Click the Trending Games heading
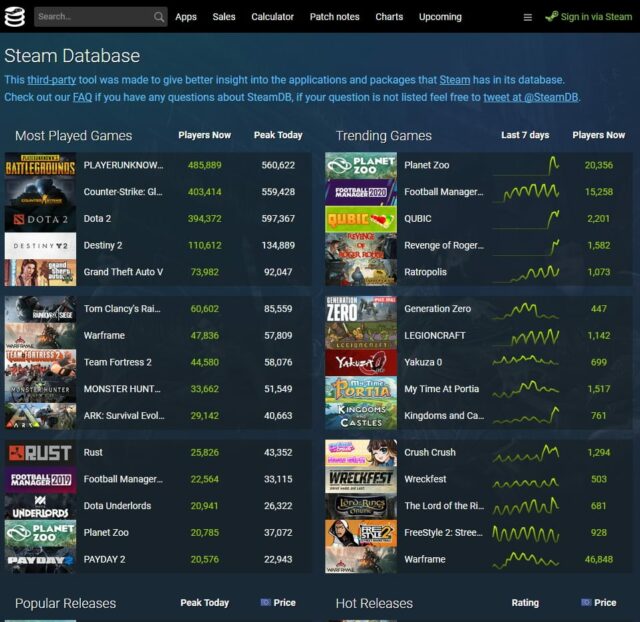The width and height of the screenshot is (640, 622). pos(384,136)
